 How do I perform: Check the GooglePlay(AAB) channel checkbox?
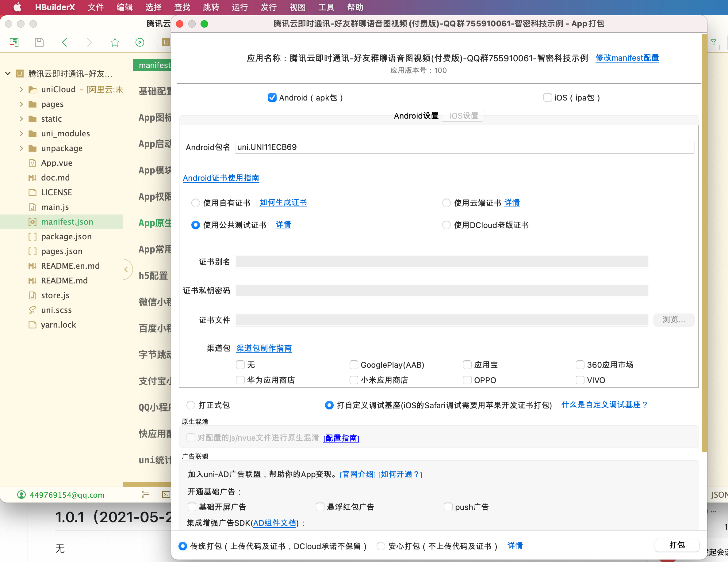[x=354, y=365]
